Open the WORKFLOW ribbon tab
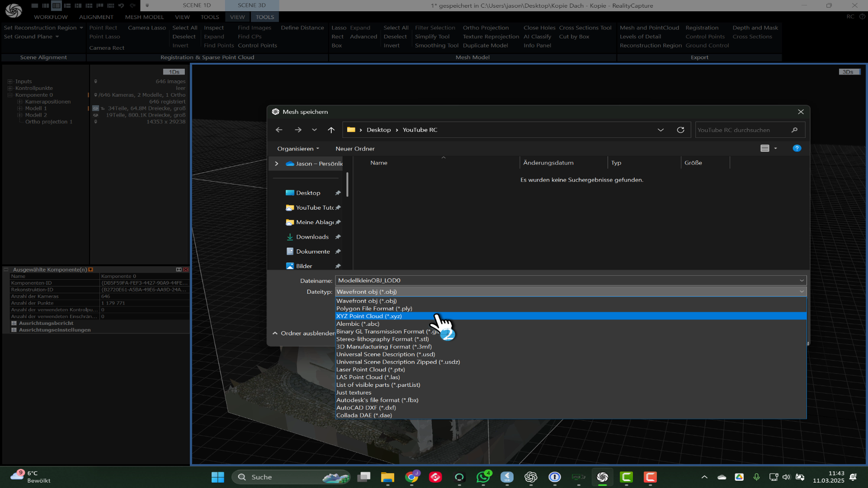The width and height of the screenshot is (868, 488). pos(51,17)
